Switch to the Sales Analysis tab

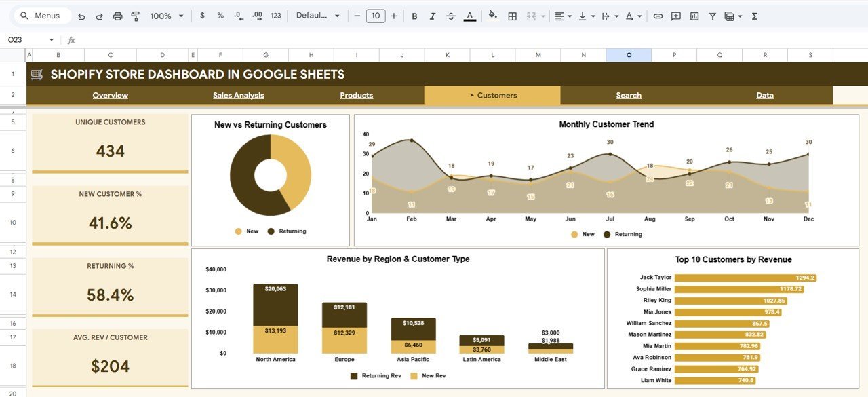[x=238, y=95]
